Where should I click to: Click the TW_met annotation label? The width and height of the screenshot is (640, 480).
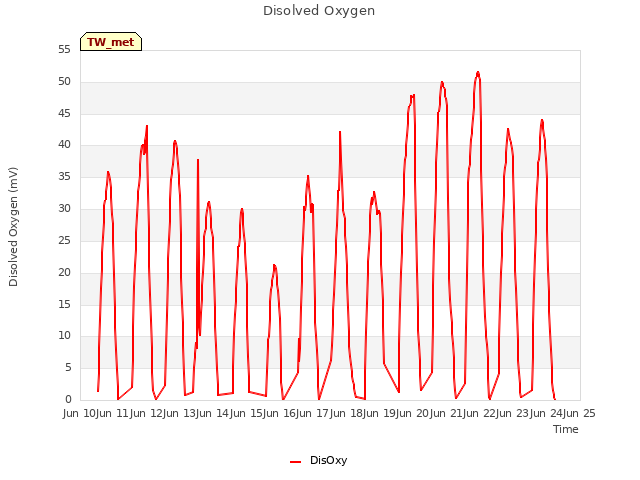[x=111, y=42]
